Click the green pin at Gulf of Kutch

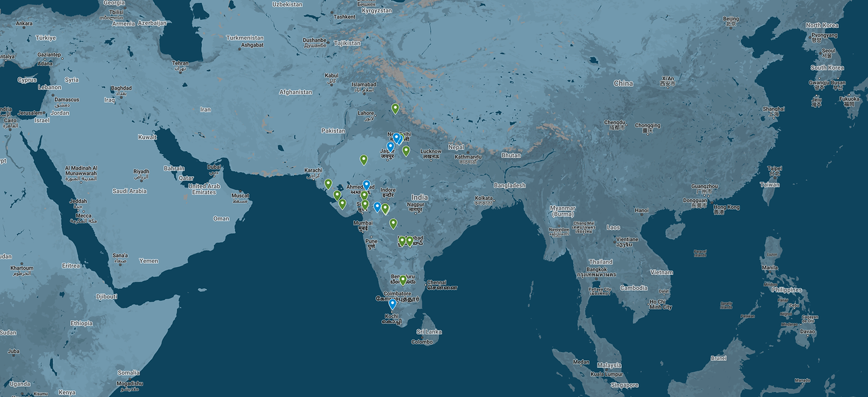point(337,195)
